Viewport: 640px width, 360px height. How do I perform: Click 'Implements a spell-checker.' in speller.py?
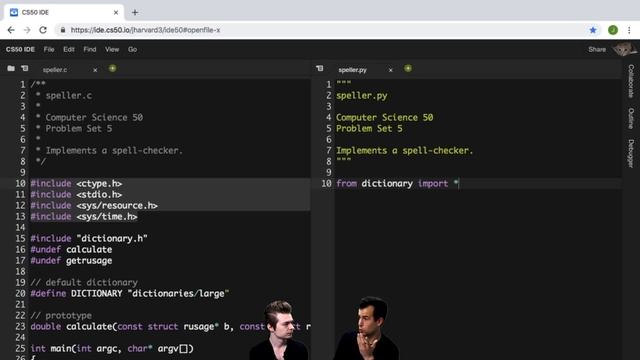(404, 151)
